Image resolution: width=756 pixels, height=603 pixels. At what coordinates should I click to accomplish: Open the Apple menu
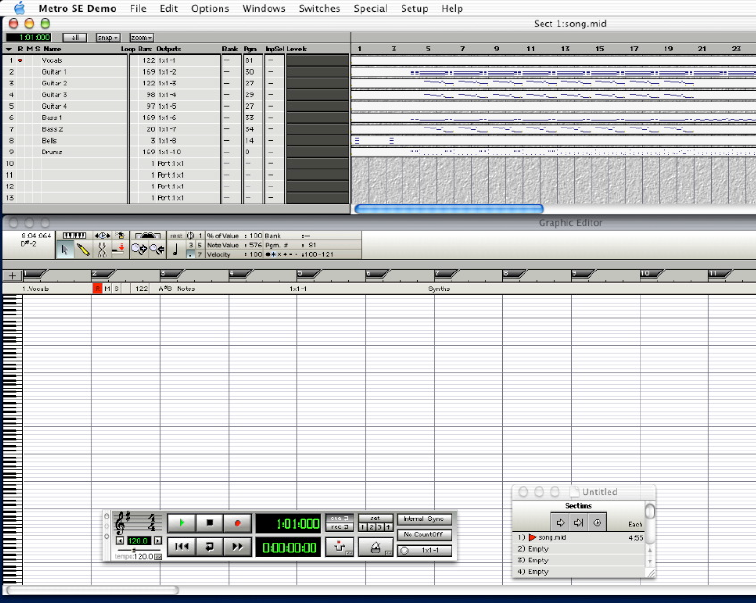pyautogui.click(x=18, y=8)
